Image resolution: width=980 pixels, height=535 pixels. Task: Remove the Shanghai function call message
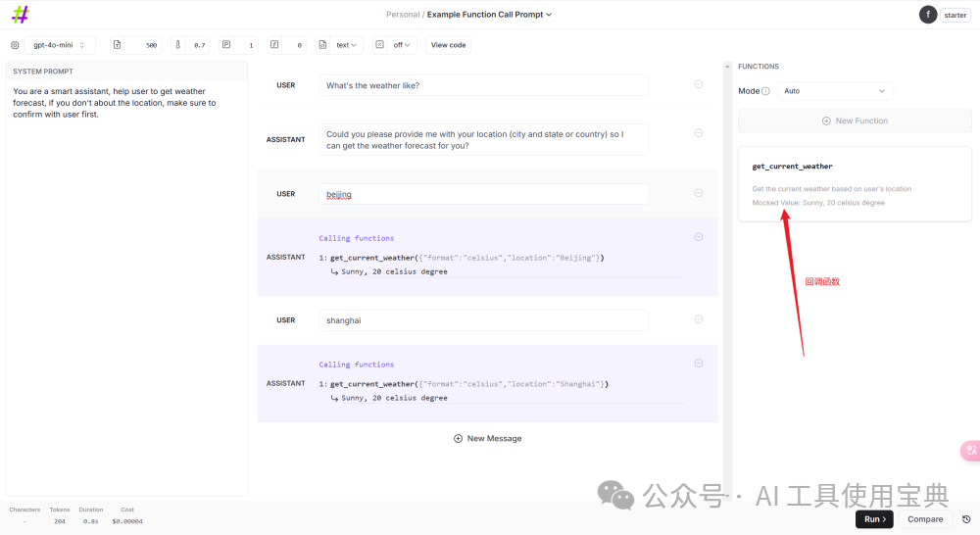pos(699,363)
